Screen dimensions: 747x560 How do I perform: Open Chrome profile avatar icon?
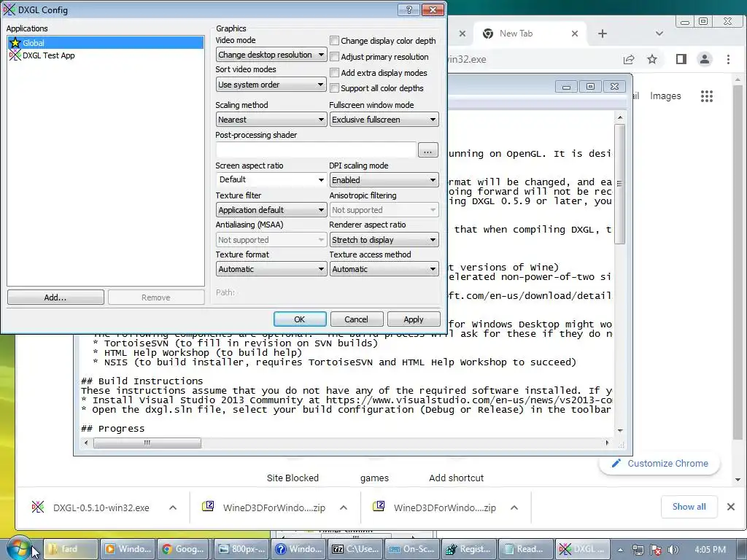pyautogui.click(x=705, y=59)
